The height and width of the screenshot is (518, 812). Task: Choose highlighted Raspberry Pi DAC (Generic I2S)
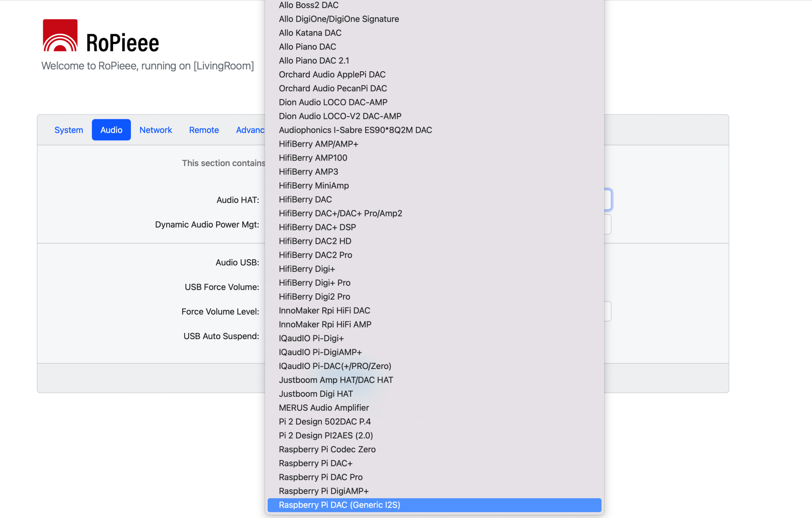(x=435, y=505)
